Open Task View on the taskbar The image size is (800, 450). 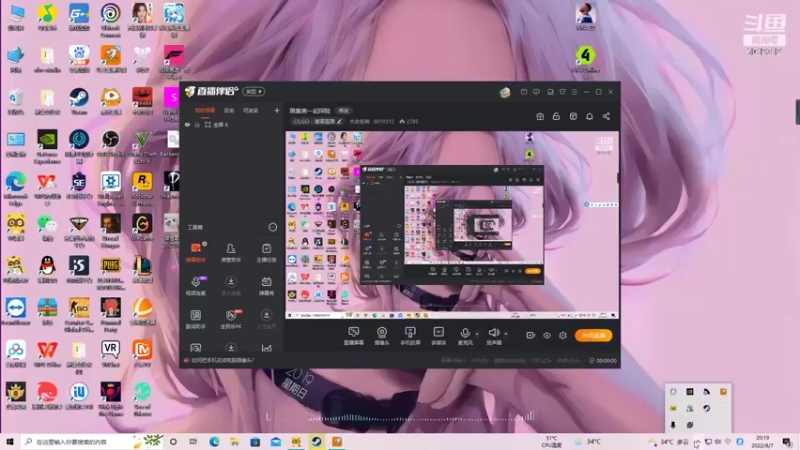[x=193, y=442]
